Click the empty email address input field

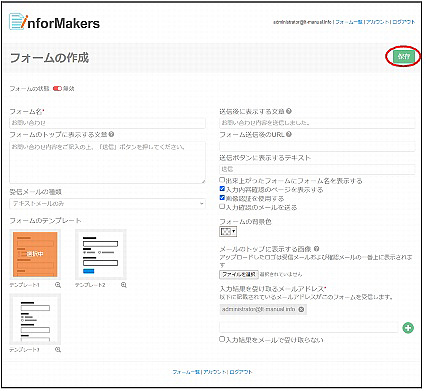[x=308, y=327]
